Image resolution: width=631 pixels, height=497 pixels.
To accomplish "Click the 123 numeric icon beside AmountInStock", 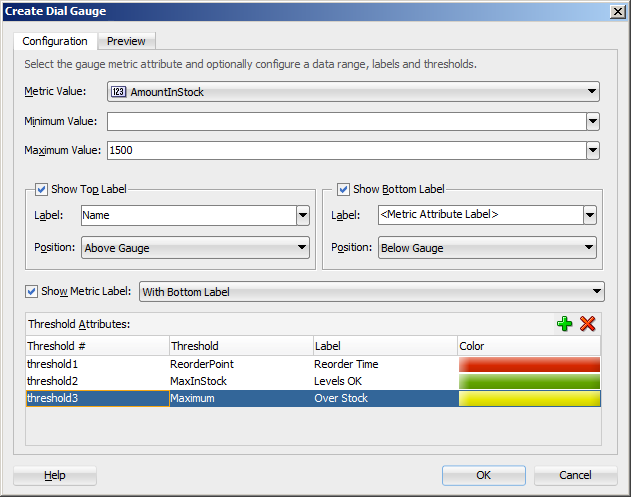I will (x=118, y=92).
